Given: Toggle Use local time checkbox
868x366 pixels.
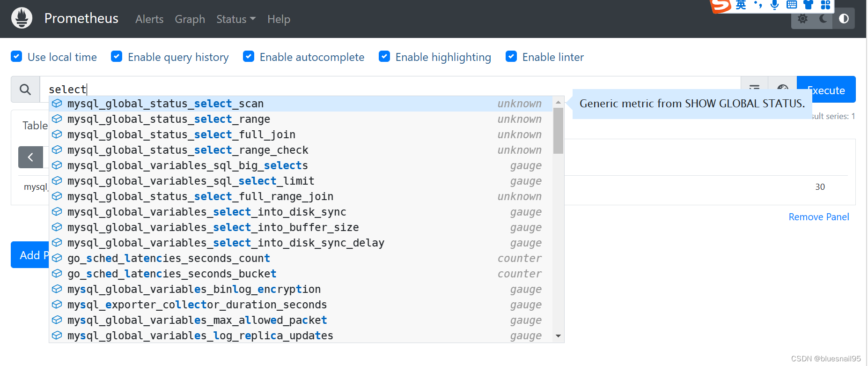Looking at the screenshot, I should [16, 57].
